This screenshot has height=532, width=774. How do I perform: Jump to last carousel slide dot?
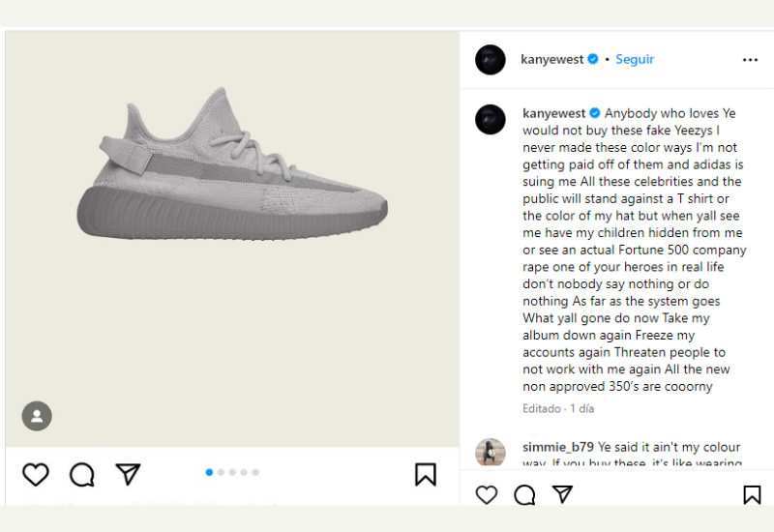click(x=255, y=472)
